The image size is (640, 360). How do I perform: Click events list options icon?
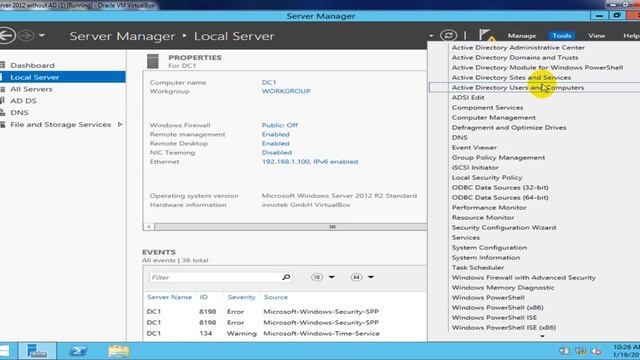[x=317, y=277]
